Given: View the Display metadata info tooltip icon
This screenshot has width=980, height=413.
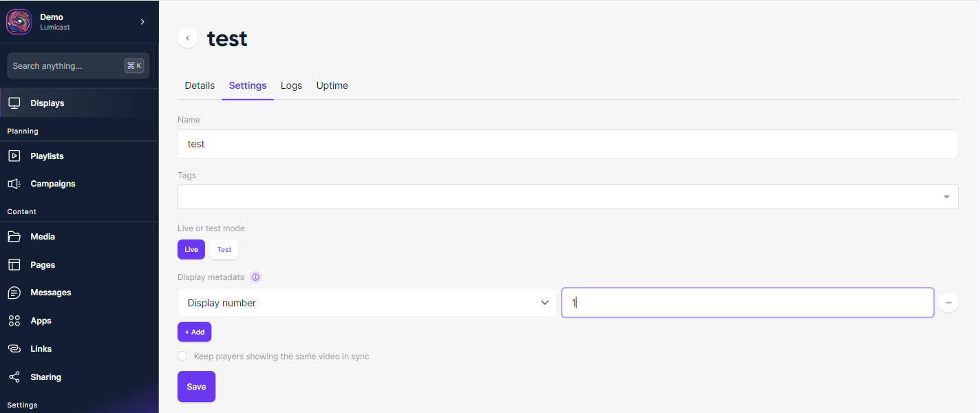Looking at the screenshot, I should (255, 277).
